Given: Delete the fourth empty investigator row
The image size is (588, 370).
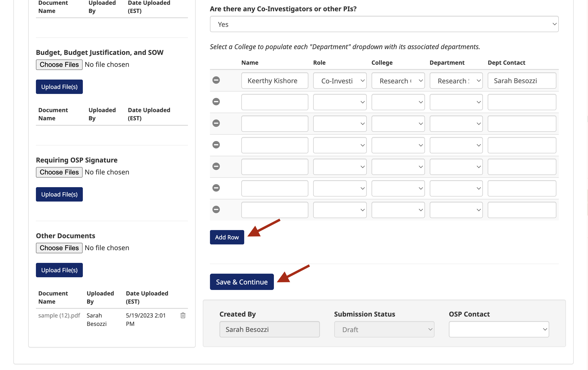Looking at the screenshot, I should [x=216, y=145].
